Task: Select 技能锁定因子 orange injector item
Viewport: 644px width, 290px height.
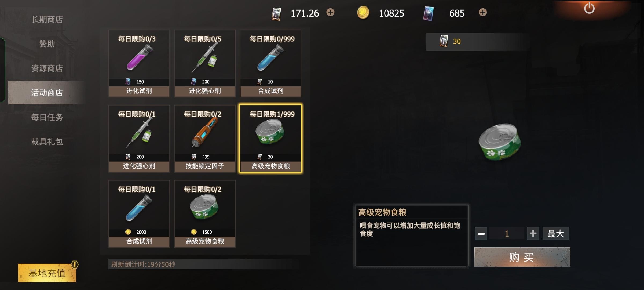Action: (205, 139)
